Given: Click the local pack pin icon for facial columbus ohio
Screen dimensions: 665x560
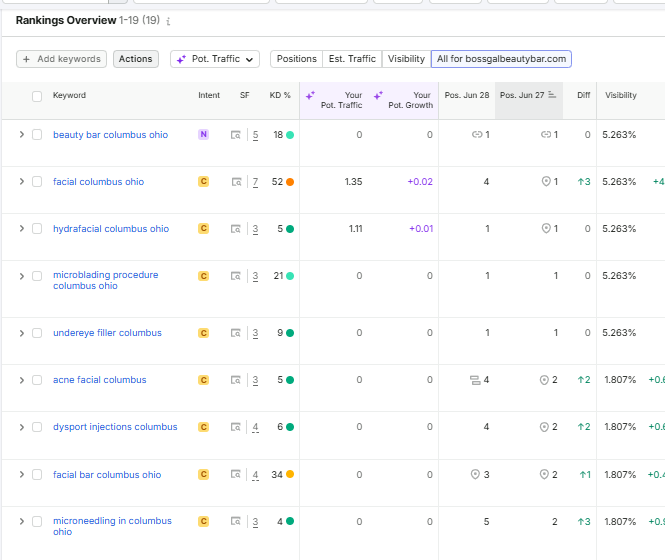Looking at the screenshot, I should [x=546, y=182].
